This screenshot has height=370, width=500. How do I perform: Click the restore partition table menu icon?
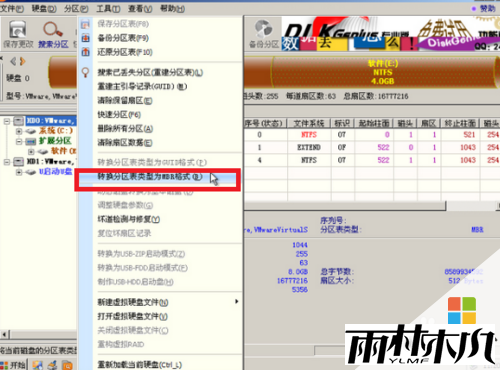click(86, 52)
